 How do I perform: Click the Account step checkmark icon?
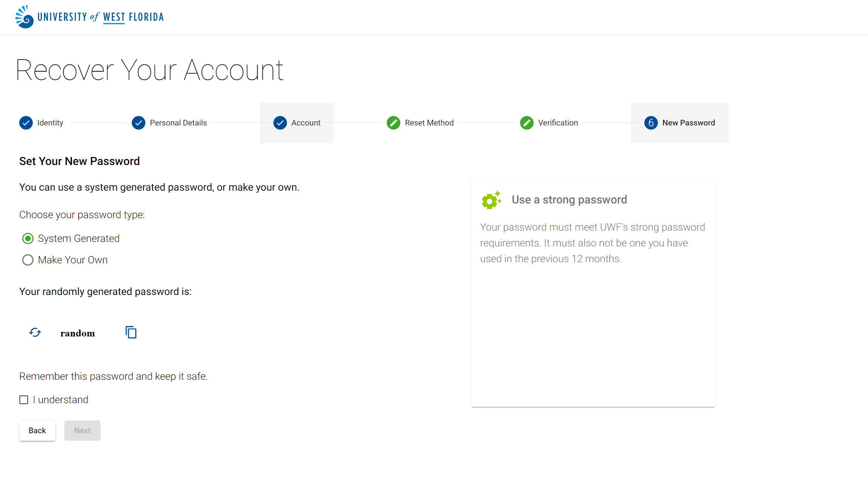pyautogui.click(x=280, y=123)
